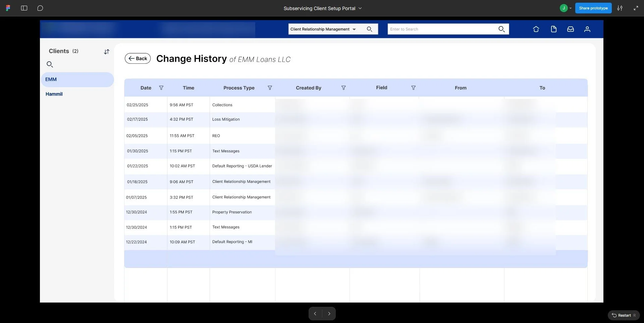Click the To column header

click(x=542, y=88)
